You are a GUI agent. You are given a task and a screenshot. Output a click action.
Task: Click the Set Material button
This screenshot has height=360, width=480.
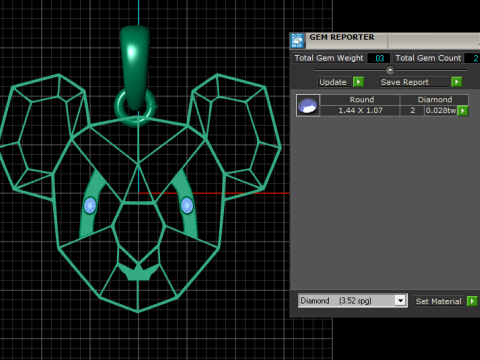click(x=439, y=301)
